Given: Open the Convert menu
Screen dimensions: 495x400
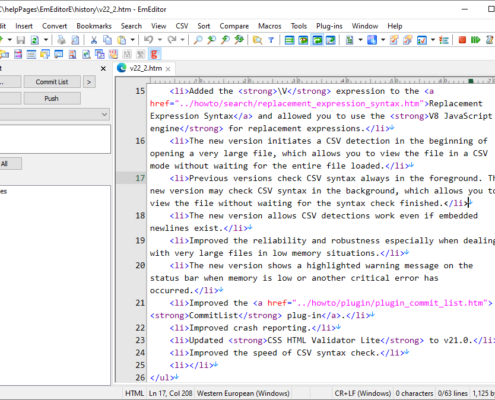Looking at the screenshot, I should [x=54, y=26].
